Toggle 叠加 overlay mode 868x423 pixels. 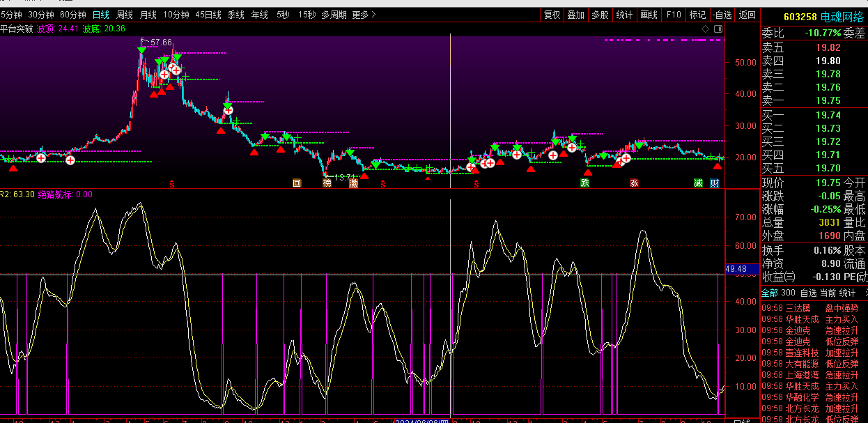[575, 15]
